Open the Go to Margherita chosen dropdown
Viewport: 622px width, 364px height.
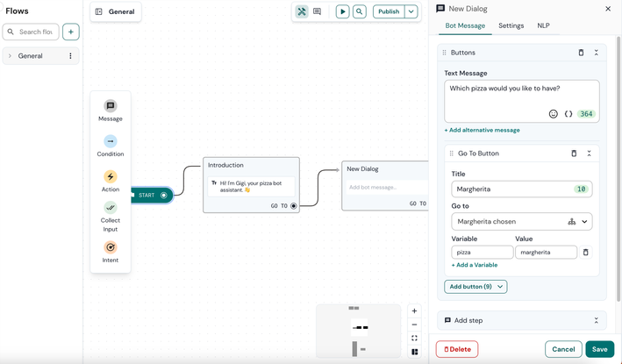coord(585,222)
